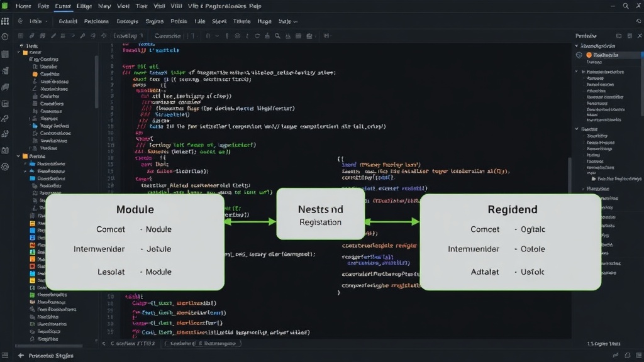
Task: Switch to the rounded second bottom tab
Action: pyautogui.click(x=203, y=344)
